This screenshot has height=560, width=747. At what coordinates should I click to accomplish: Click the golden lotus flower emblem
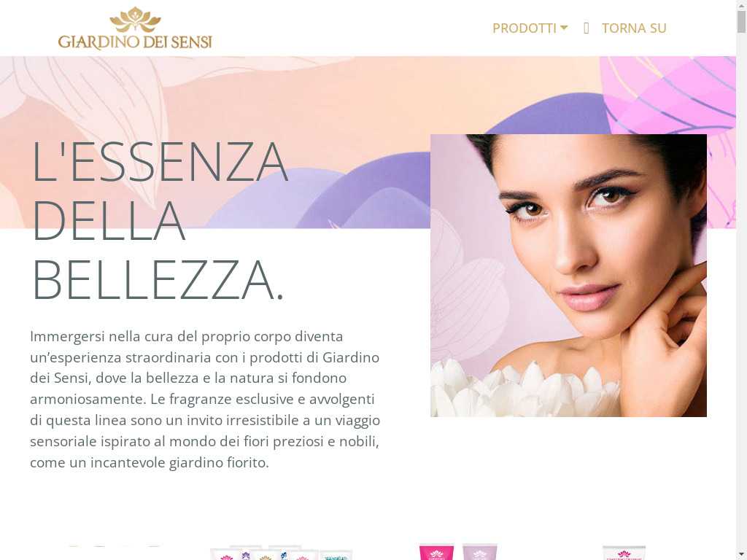(x=135, y=20)
